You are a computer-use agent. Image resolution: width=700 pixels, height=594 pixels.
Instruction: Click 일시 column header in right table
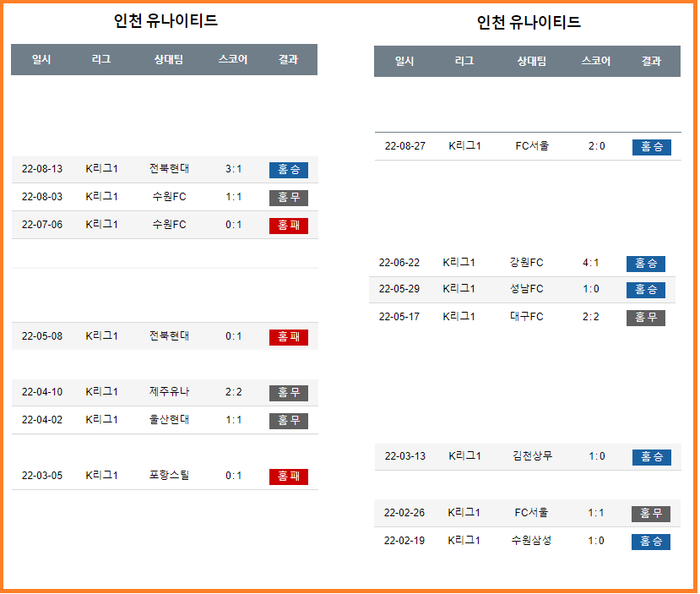(404, 61)
